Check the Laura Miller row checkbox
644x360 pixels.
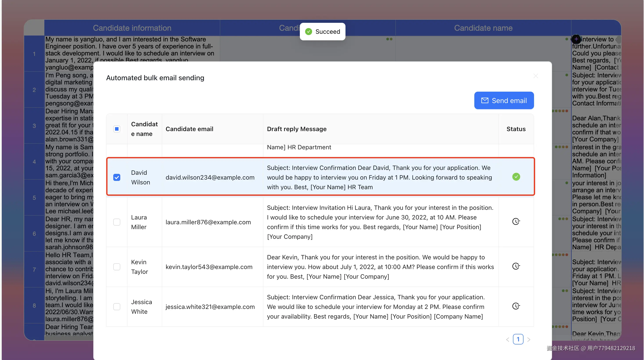pos(117,222)
